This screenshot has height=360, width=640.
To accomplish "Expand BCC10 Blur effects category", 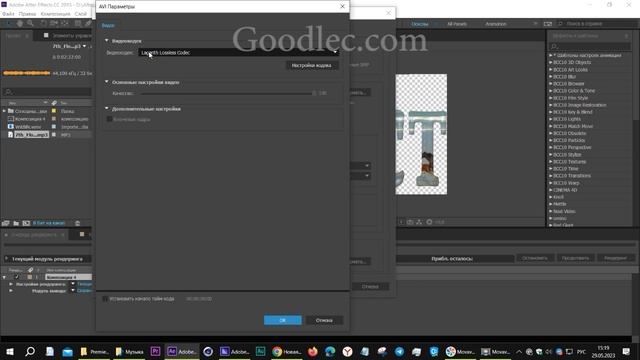I will (x=550, y=77).
